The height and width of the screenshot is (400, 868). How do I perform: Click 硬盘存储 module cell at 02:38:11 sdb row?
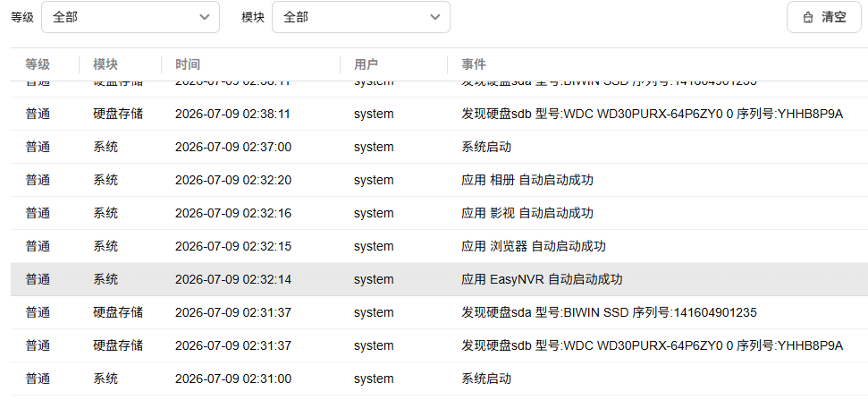[118, 114]
